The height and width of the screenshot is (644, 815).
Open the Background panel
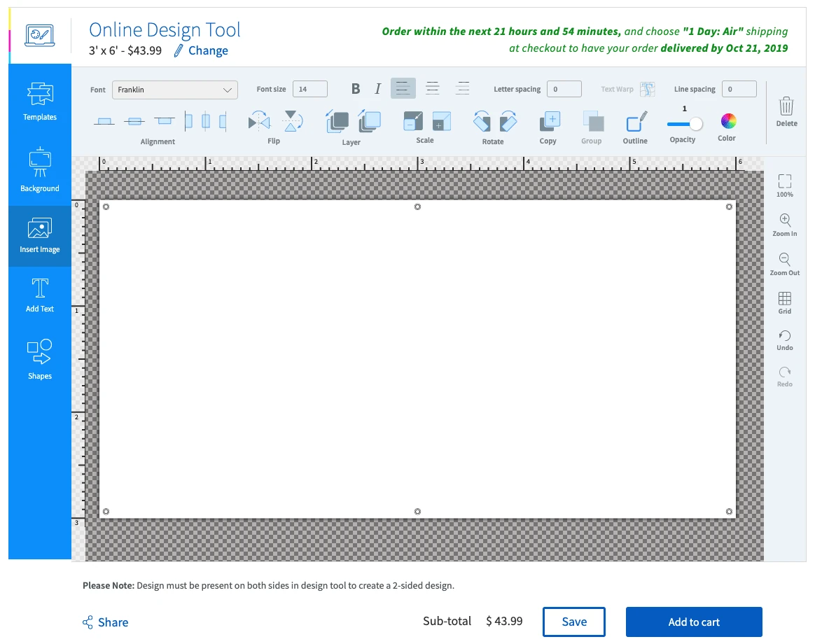[x=39, y=170]
